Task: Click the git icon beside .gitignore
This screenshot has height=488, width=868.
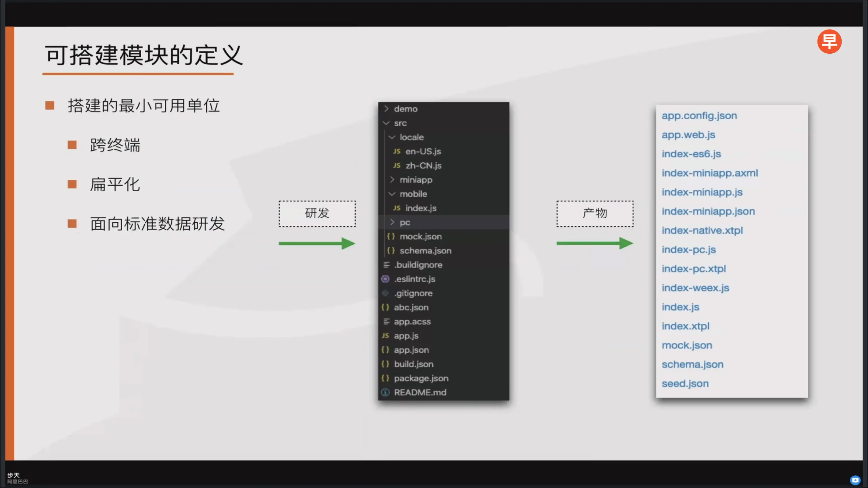Action: [385, 293]
